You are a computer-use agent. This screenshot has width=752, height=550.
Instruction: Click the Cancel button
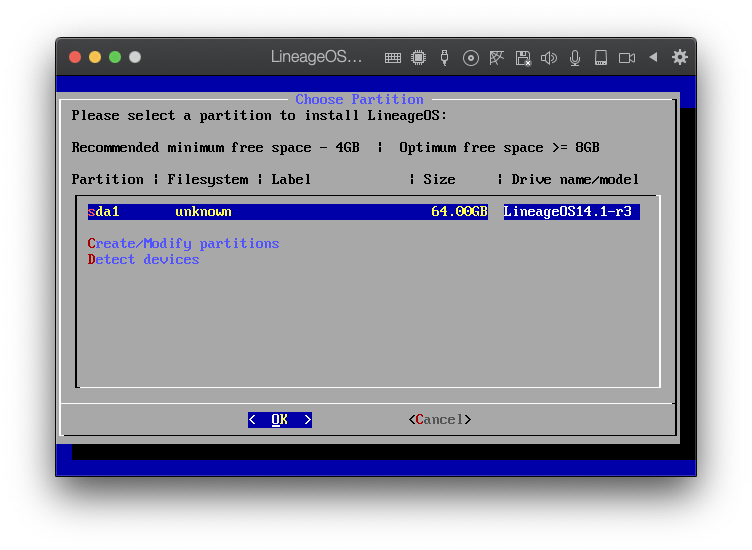coord(440,420)
